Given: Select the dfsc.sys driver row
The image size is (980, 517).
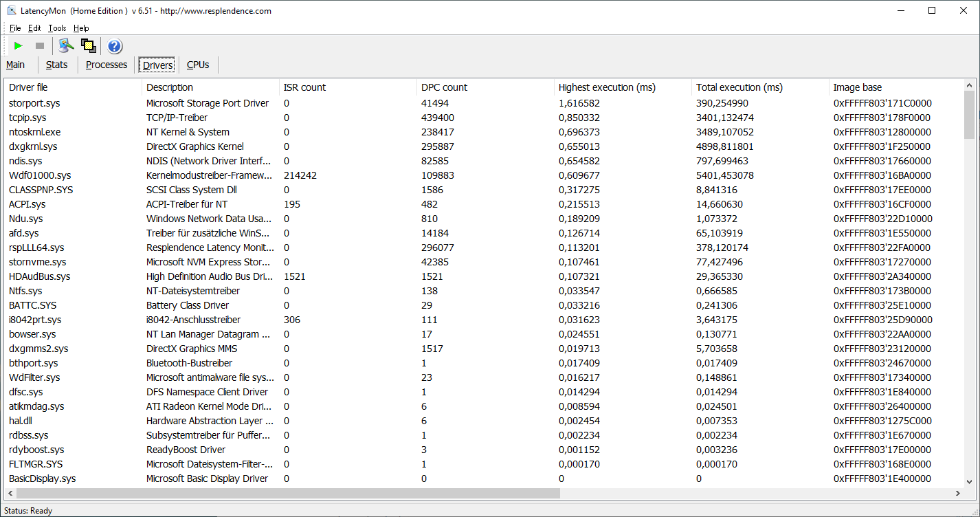Looking at the screenshot, I should (484, 392).
